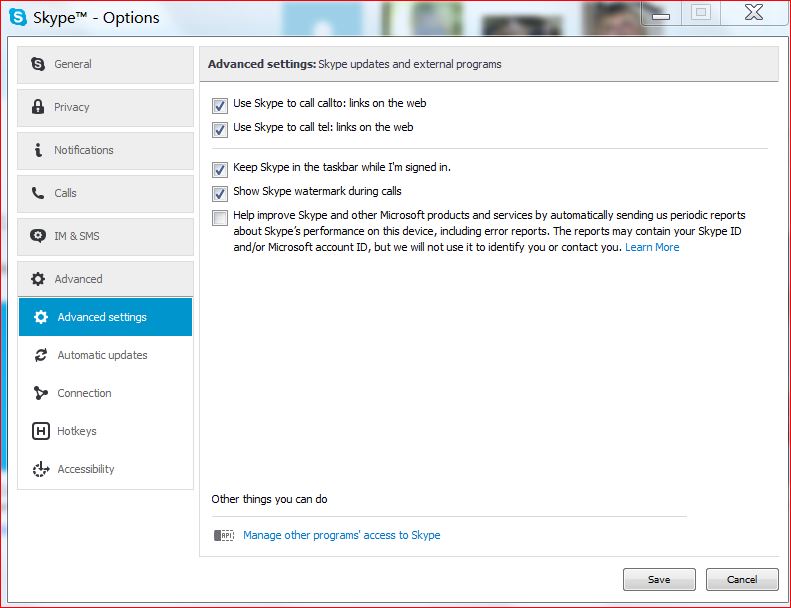Uncheck Use Skype to call callto: links
791x608 pixels.
[x=219, y=105]
